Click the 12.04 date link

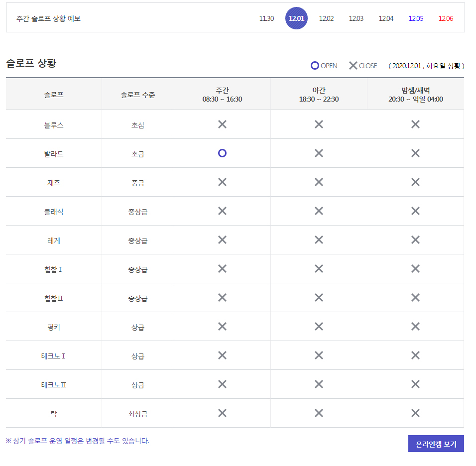coord(386,18)
